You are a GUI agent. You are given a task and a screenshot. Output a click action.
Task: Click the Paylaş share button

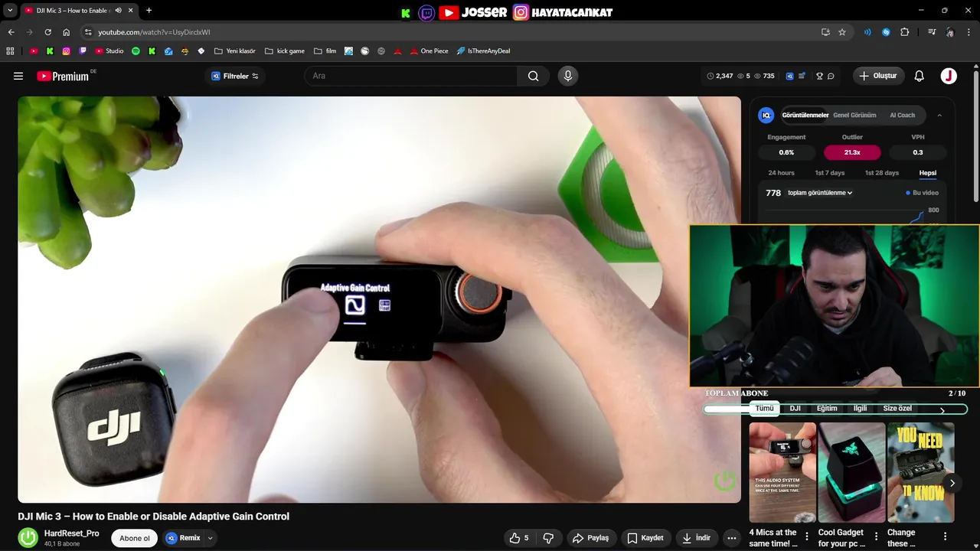[590, 538]
